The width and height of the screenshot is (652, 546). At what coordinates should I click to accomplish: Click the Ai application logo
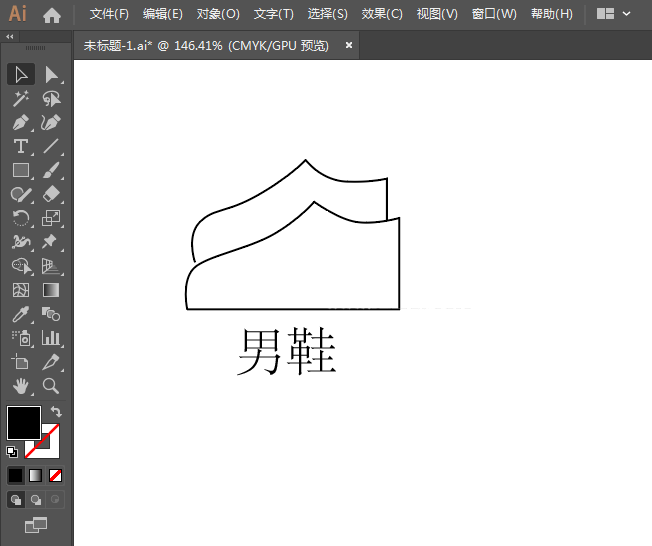[x=17, y=14]
